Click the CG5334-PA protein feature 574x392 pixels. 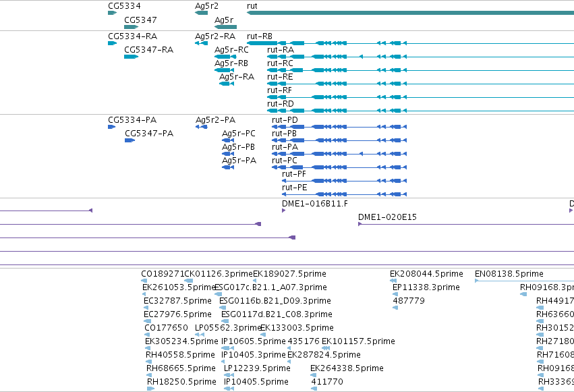coord(112,127)
